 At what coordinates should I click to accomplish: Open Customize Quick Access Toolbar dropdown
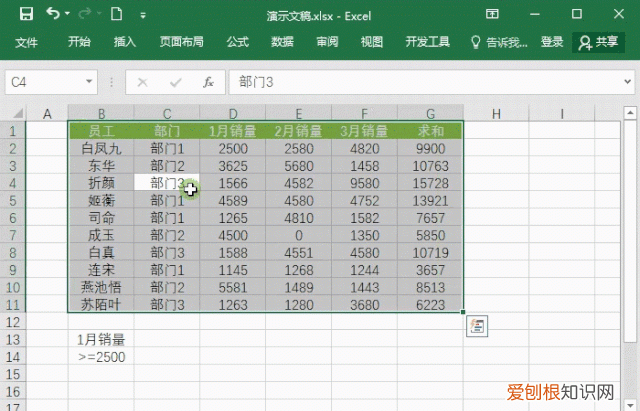pyautogui.click(x=143, y=16)
